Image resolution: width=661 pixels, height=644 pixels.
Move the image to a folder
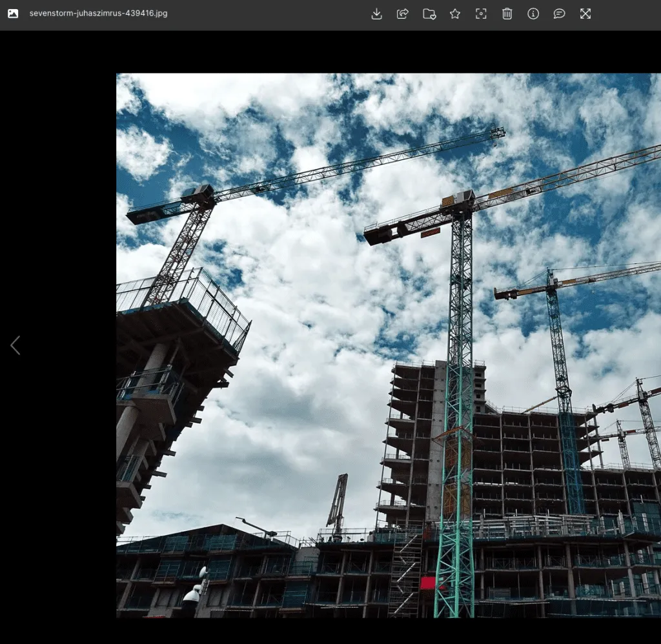coord(429,14)
